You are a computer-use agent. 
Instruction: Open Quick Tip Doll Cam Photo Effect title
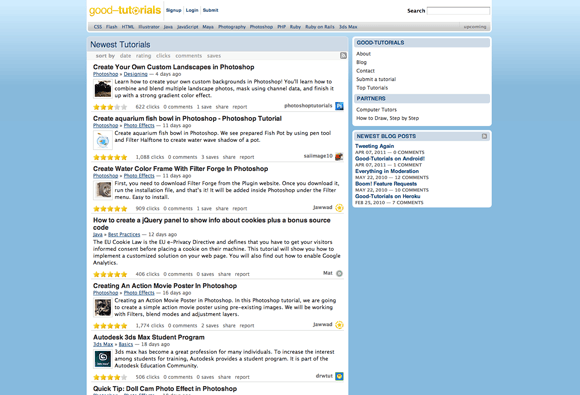point(165,389)
